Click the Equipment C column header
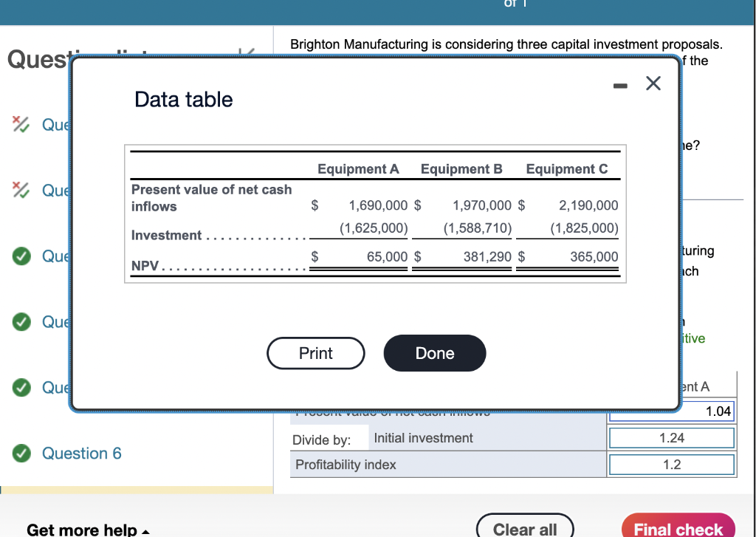 pos(567,169)
